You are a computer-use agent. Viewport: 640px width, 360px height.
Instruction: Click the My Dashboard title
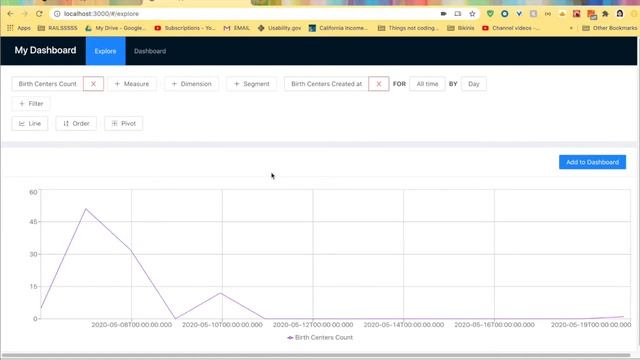[45, 50]
